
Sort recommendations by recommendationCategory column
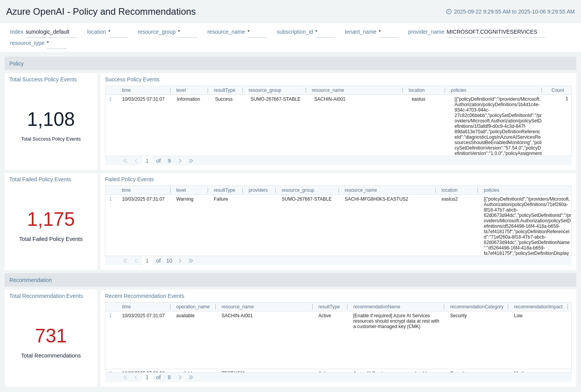476,307
